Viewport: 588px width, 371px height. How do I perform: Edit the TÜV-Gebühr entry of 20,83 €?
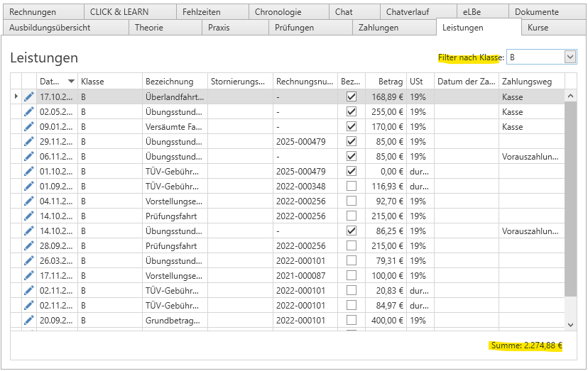29,290
